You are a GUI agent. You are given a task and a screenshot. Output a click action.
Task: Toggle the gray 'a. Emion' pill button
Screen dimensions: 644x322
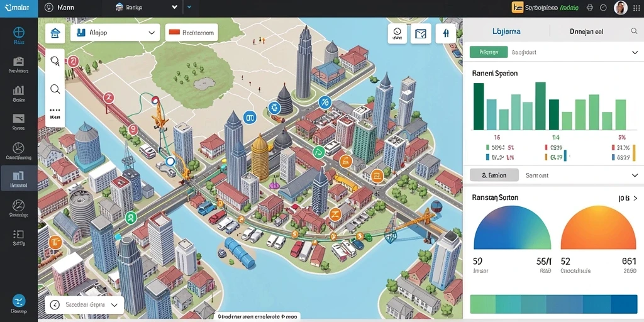tap(494, 175)
